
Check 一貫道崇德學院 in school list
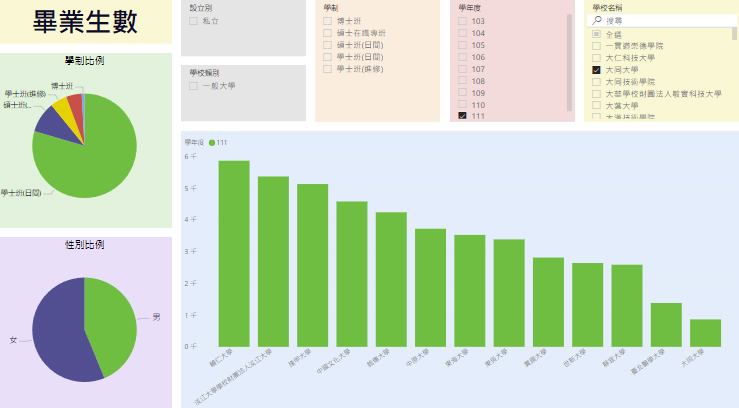[x=596, y=46]
